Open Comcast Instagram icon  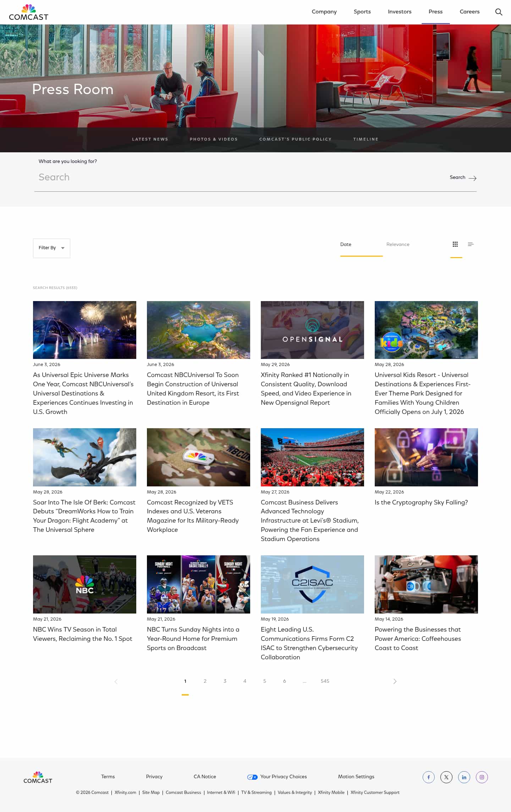482,777
